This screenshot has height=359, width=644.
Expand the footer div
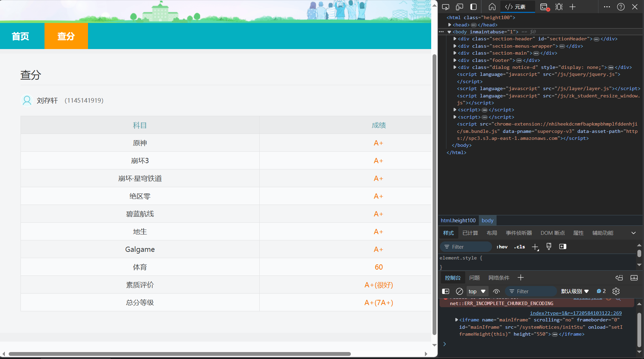[x=455, y=60]
